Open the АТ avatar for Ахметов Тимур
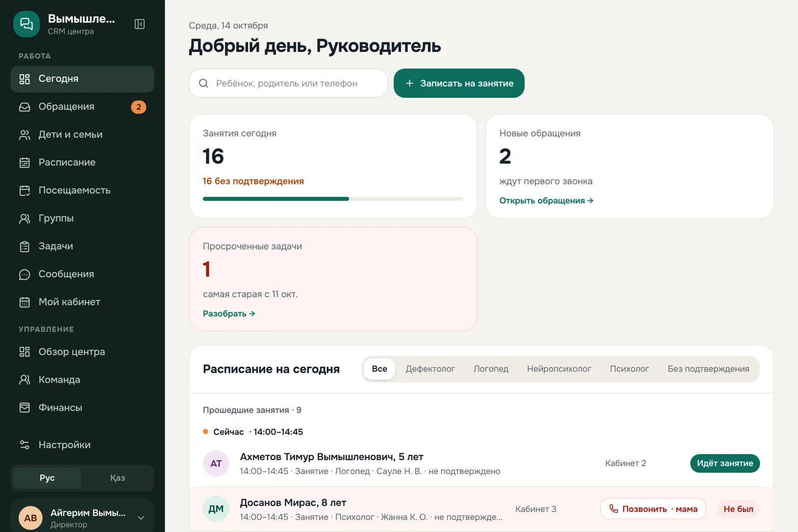Screen dimensions: 798x532 216,464
